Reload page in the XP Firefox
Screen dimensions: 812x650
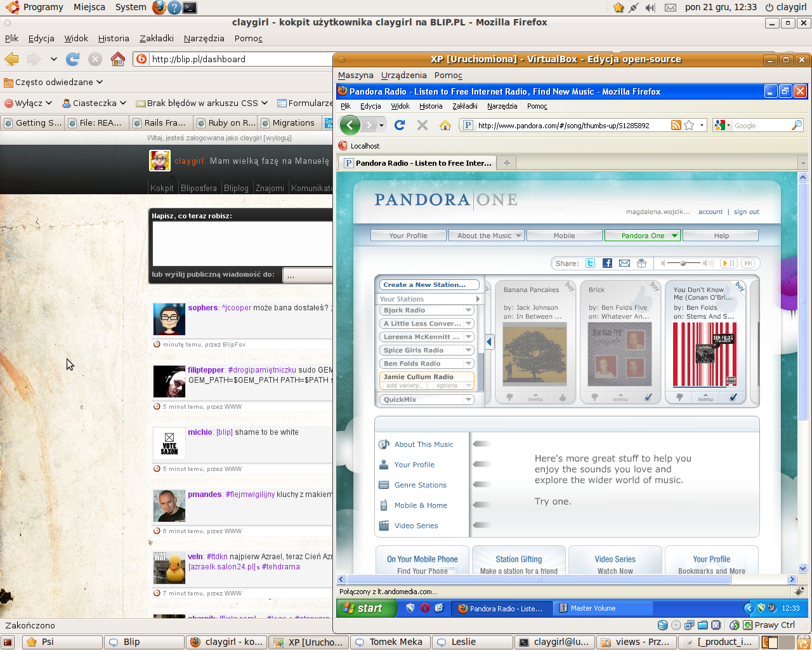point(400,125)
